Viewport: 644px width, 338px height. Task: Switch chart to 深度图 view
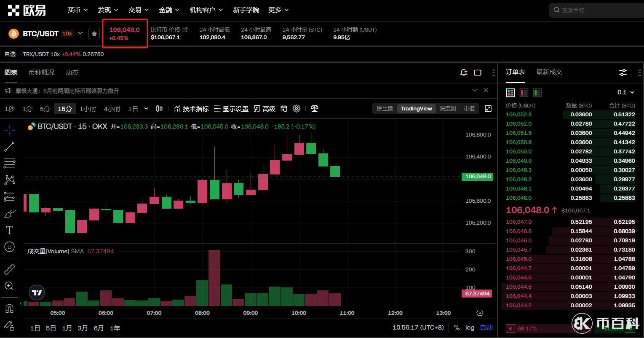point(448,108)
